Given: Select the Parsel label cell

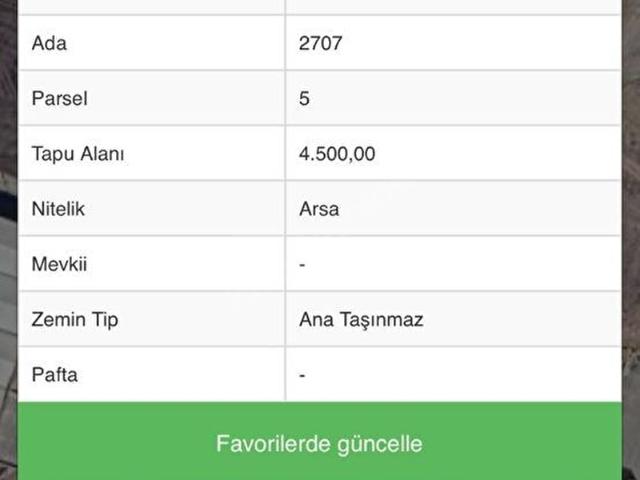Looking at the screenshot, I should [150, 98].
